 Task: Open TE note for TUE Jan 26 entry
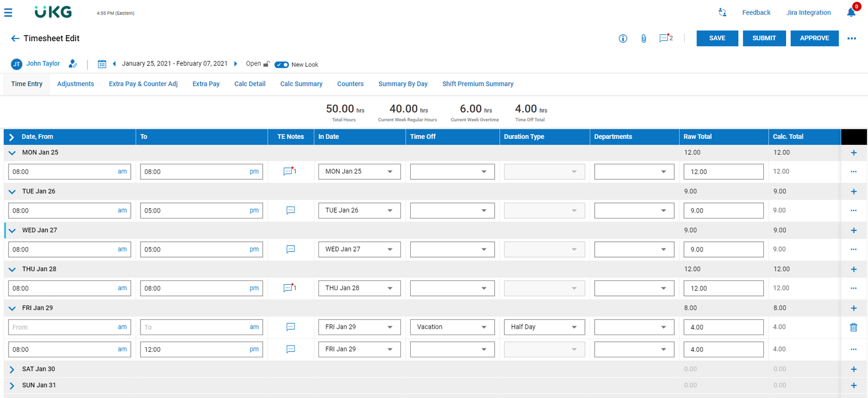pos(291,210)
